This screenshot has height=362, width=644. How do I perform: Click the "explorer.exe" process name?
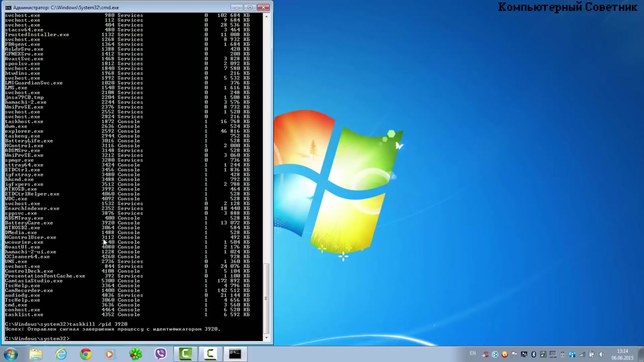(24, 131)
